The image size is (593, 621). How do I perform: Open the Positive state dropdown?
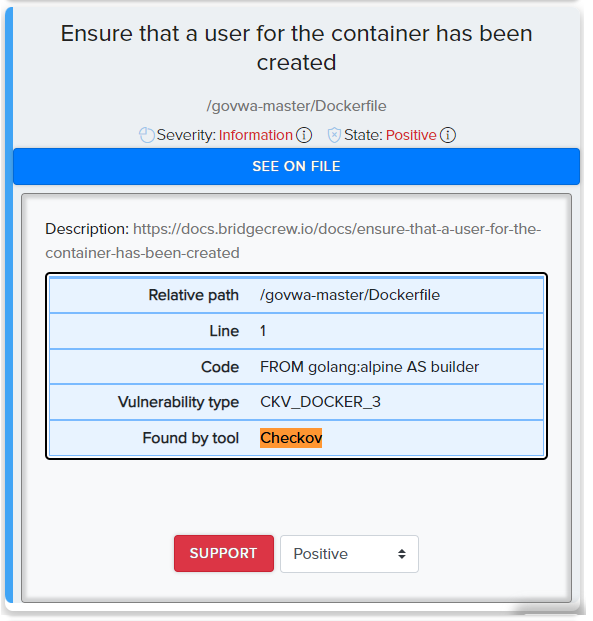coord(349,554)
